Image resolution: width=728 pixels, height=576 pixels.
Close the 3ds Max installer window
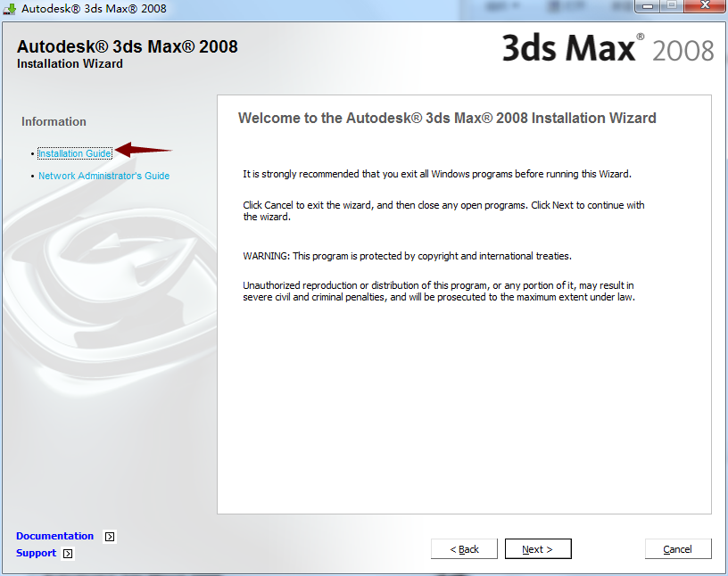(705, 5)
